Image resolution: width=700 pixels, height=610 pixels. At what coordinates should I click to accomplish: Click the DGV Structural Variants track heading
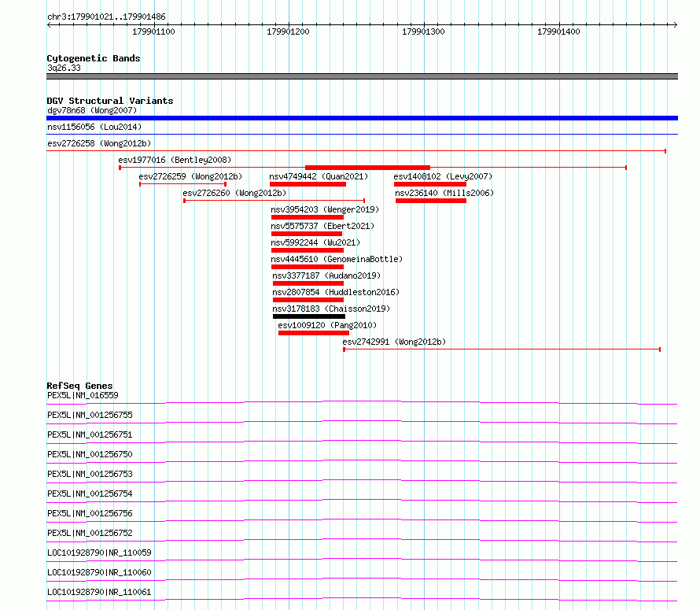110,101
